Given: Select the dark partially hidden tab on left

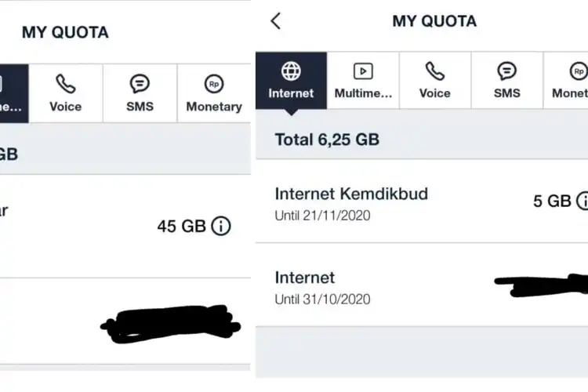Looking at the screenshot, I should coord(14,93).
